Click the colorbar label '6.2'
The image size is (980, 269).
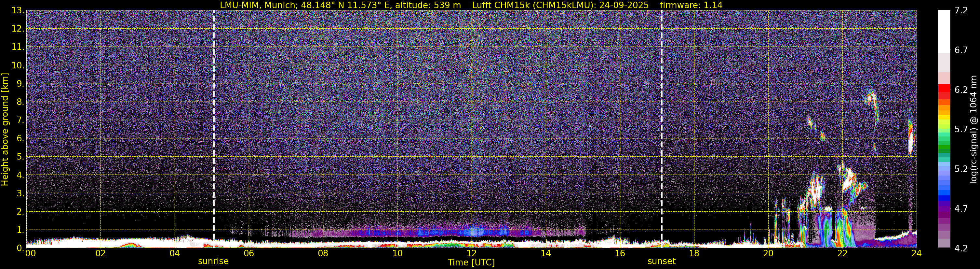[x=961, y=90]
